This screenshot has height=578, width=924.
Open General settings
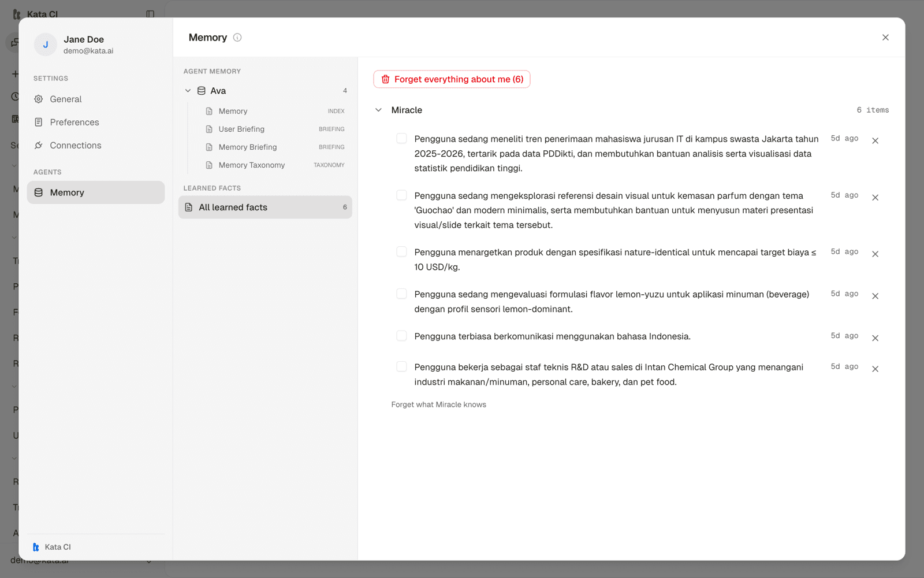tap(96, 99)
